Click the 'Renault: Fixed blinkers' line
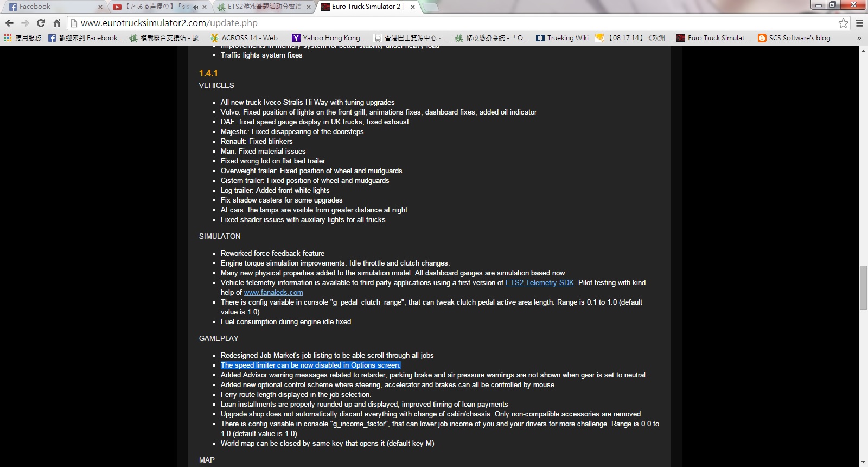The image size is (868, 467). (257, 142)
